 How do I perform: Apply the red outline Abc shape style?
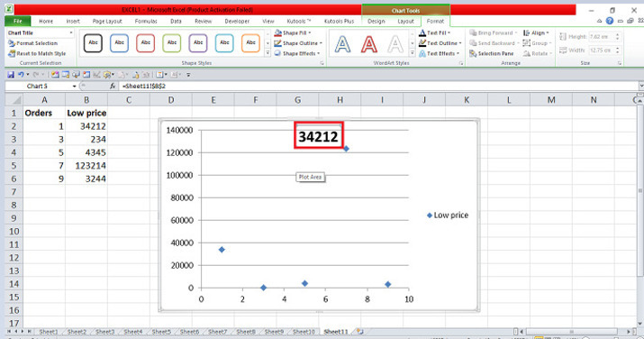[145, 43]
